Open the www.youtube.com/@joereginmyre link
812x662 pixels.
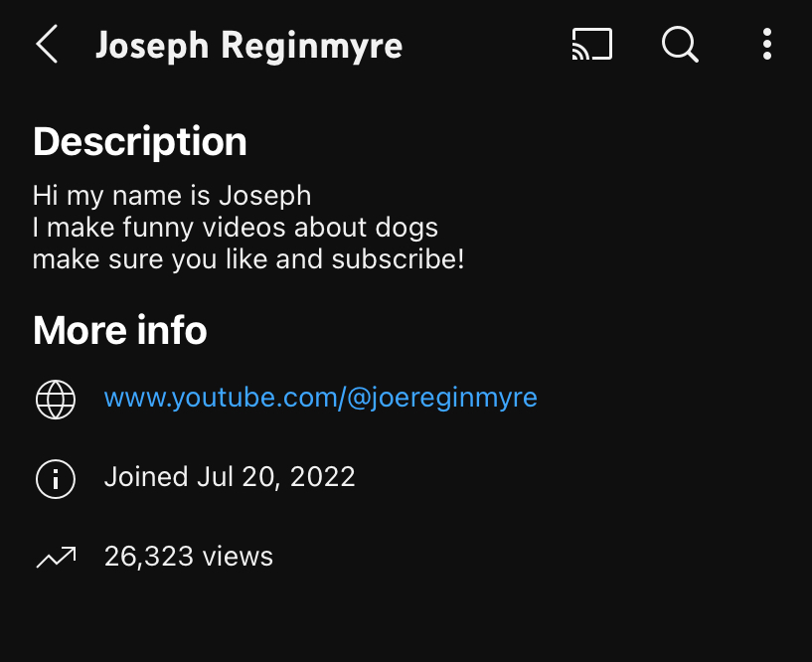point(321,398)
